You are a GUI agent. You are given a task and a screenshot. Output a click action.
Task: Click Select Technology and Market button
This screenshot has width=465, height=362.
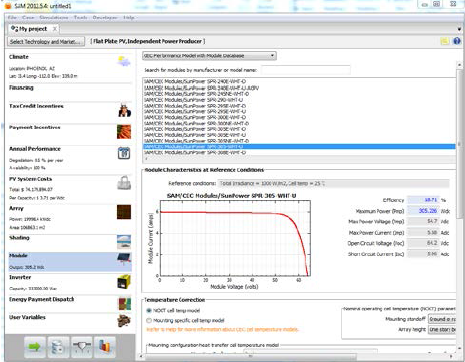pyautogui.click(x=46, y=42)
